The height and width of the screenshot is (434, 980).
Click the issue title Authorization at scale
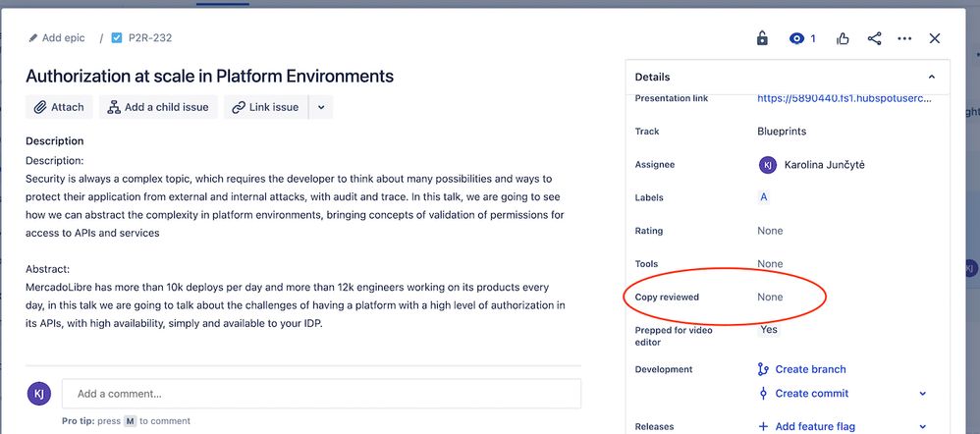[x=209, y=77]
